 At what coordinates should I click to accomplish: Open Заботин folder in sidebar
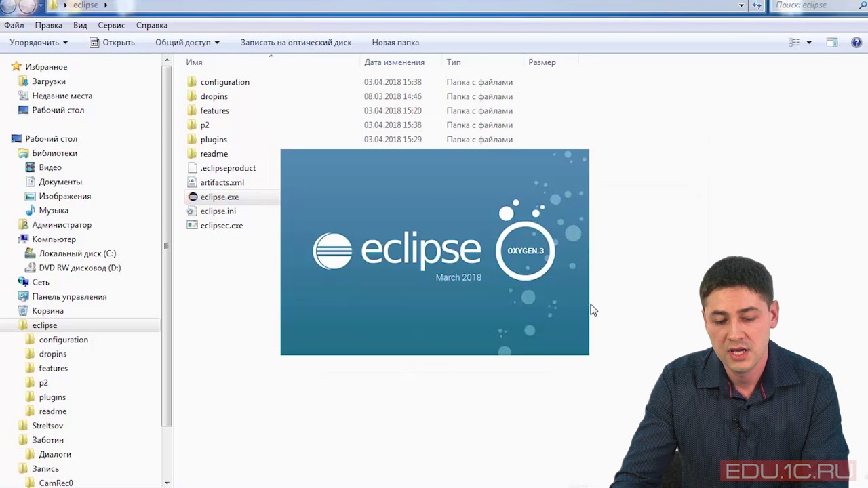pos(47,440)
